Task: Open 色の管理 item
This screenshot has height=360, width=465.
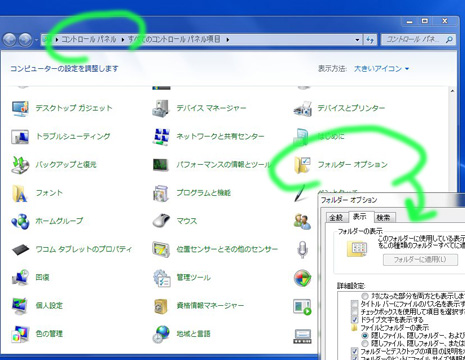Action: (x=37, y=334)
